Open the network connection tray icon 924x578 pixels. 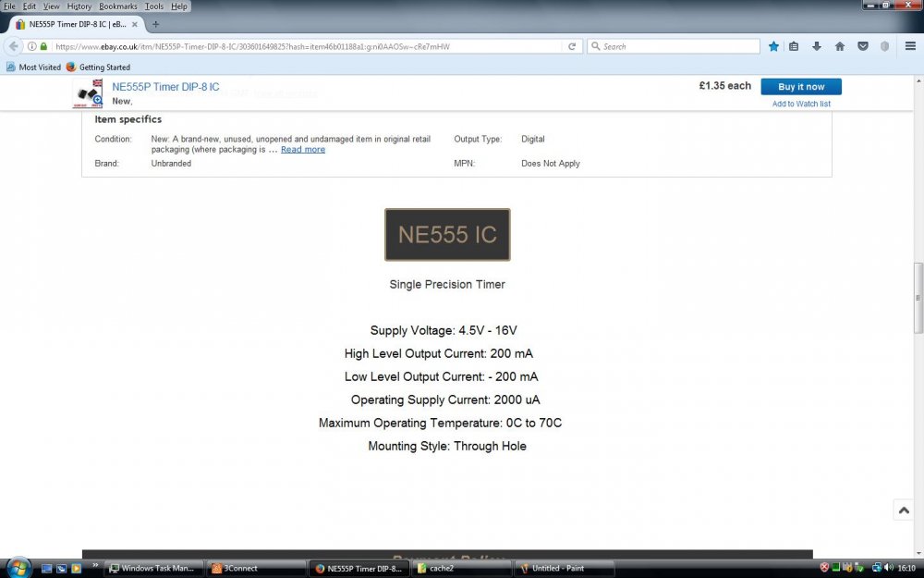[x=877, y=568]
